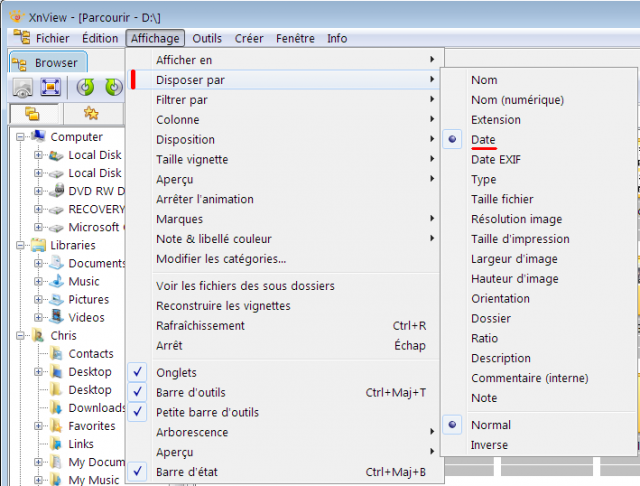Image resolution: width=640 pixels, height=486 pixels.
Task: Click Modifier les catégories...
Action: pos(284,258)
